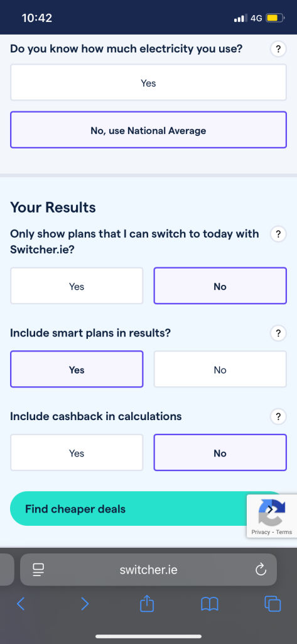Open page settings reader icon
This screenshot has width=297, height=644.
(38, 570)
